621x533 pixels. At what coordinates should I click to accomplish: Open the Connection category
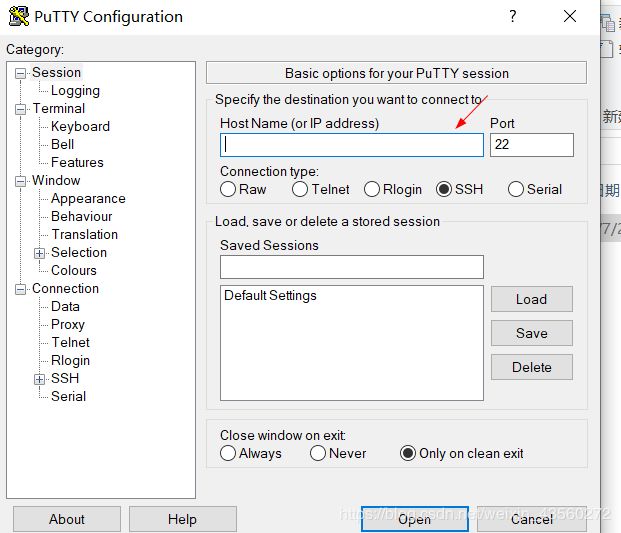coord(65,289)
